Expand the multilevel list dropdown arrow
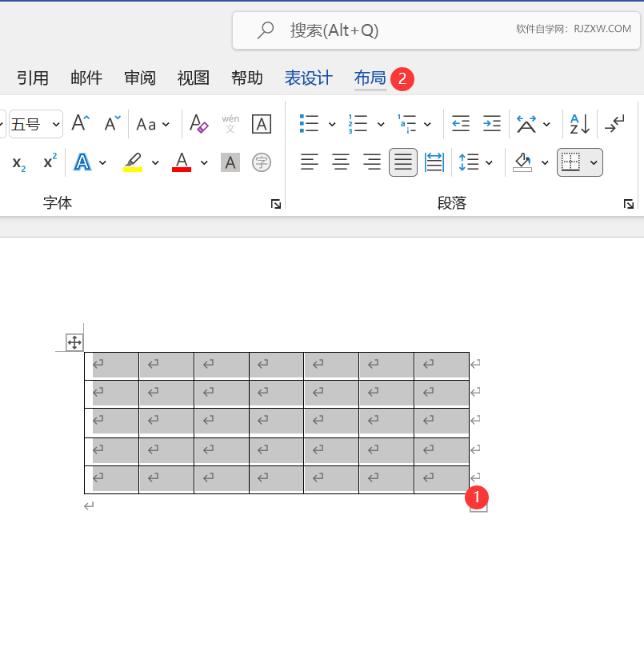644x655 pixels. (427, 124)
